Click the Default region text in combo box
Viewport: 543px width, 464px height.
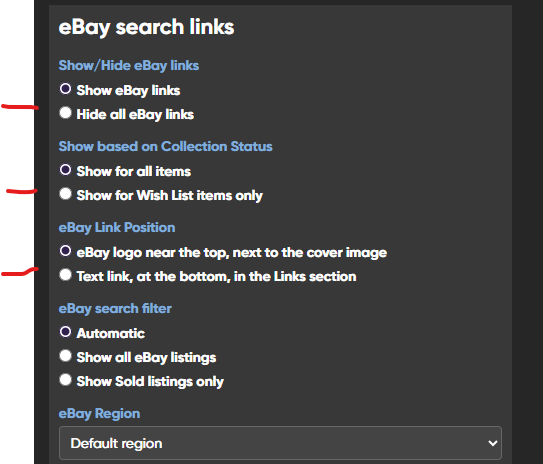click(116, 443)
